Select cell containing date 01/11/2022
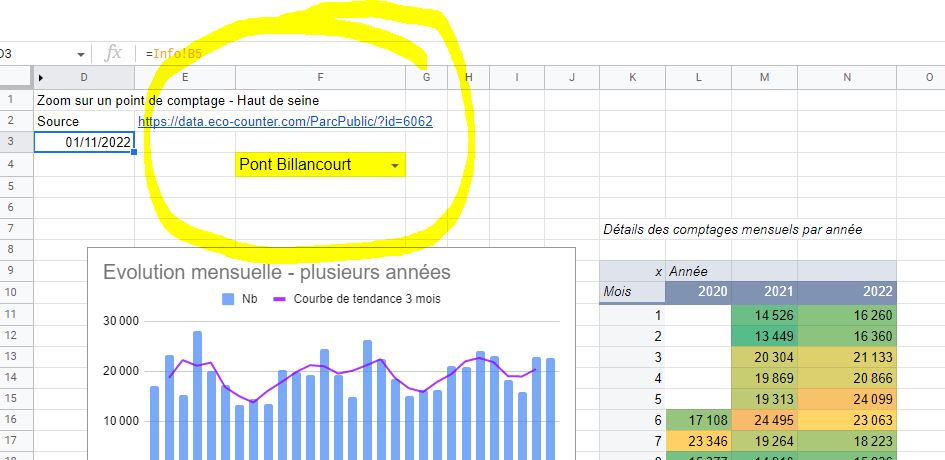945x460 pixels. pyautogui.click(x=84, y=142)
